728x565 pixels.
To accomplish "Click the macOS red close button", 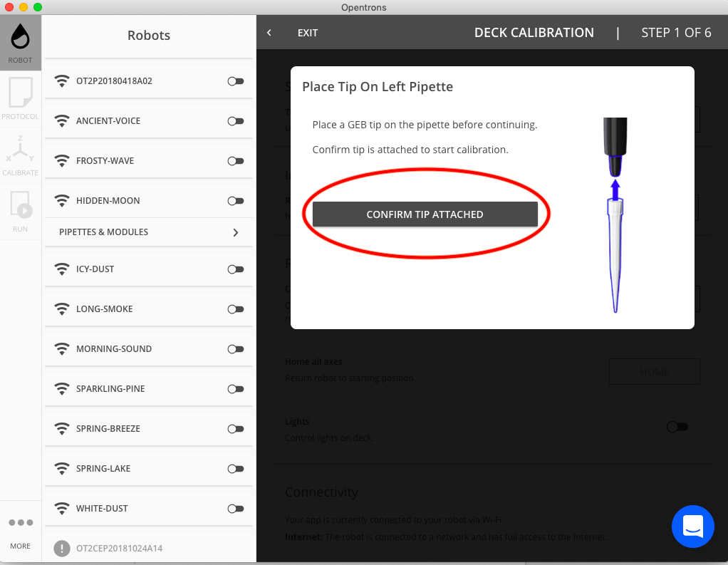I will pyautogui.click(x=9, y=7).
